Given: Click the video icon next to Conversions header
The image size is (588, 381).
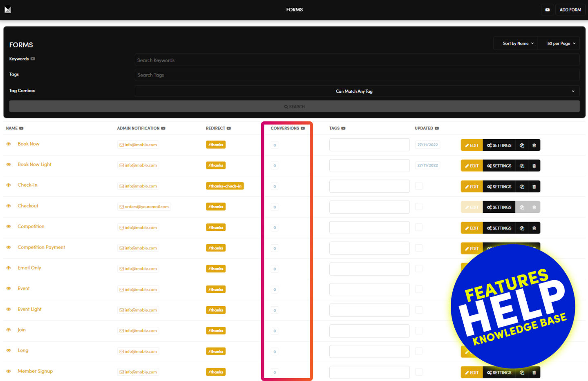Looking at the screenshot, I should (303, 128).
